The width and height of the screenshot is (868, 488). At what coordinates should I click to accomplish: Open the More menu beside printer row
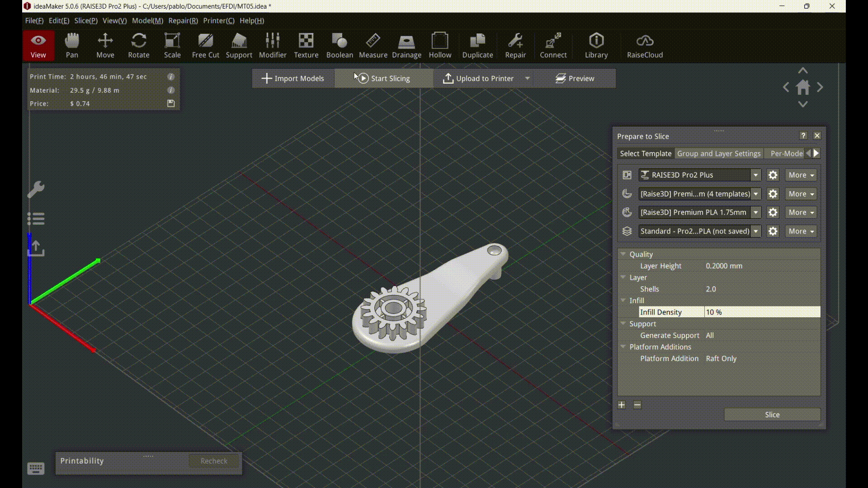click(801, 175)
